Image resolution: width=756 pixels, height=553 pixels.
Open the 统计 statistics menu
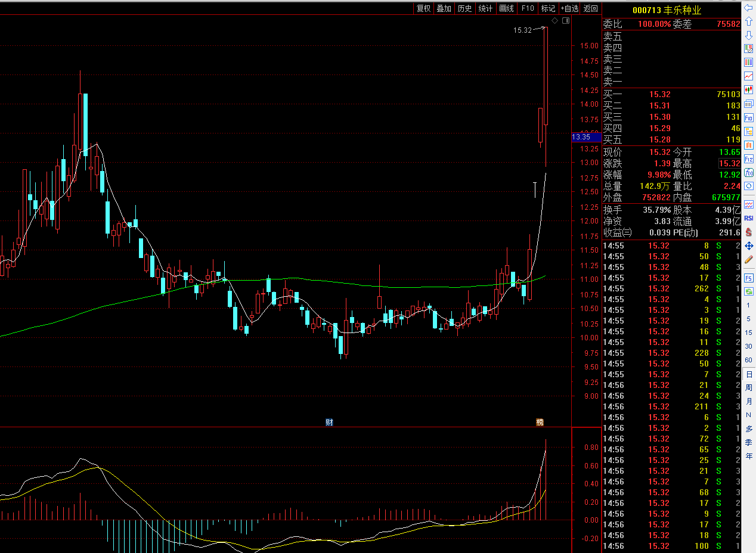click(x=485, y=8)
